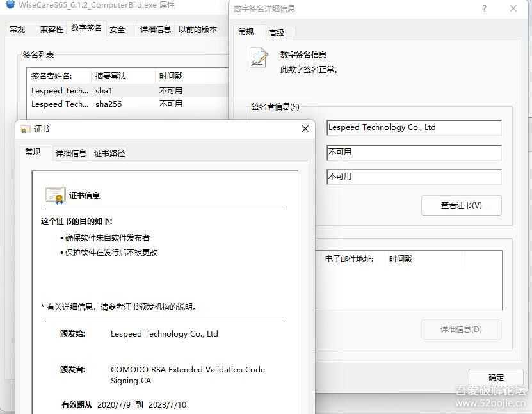Screen dimensions: 532x414
Task: Click the signer name field showing Lespeed Technology
Action: tap(413, 127)
